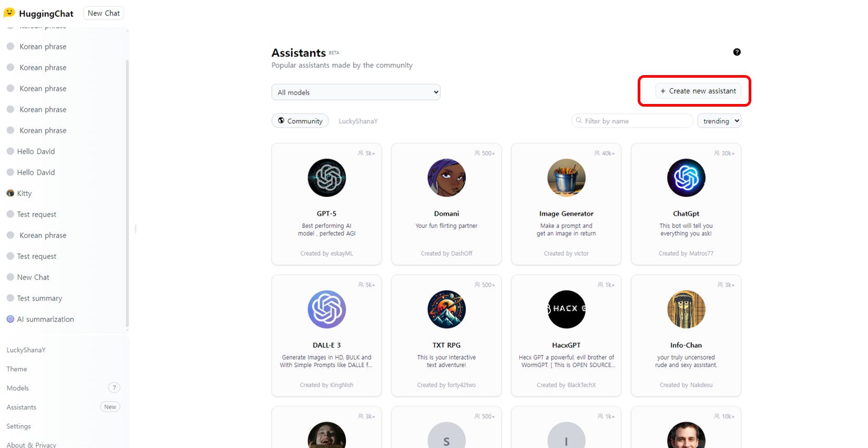Expand the All models dropdown

(356, 92)
